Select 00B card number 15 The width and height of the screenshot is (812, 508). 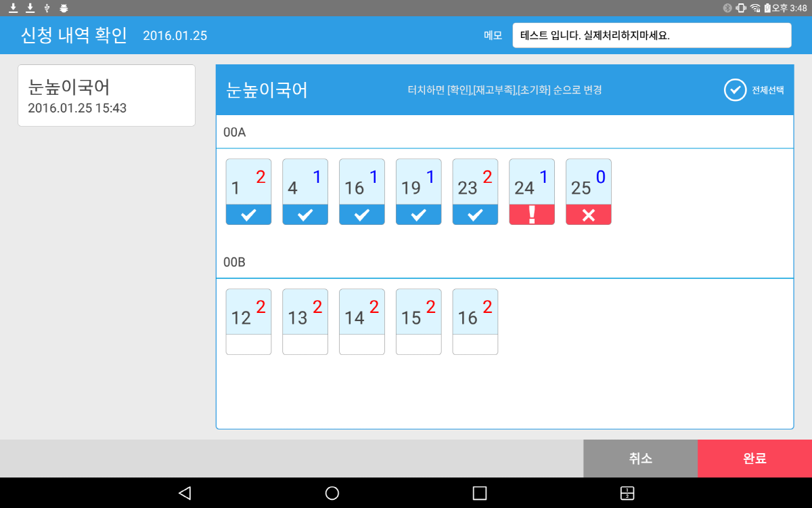click(419, 322)
